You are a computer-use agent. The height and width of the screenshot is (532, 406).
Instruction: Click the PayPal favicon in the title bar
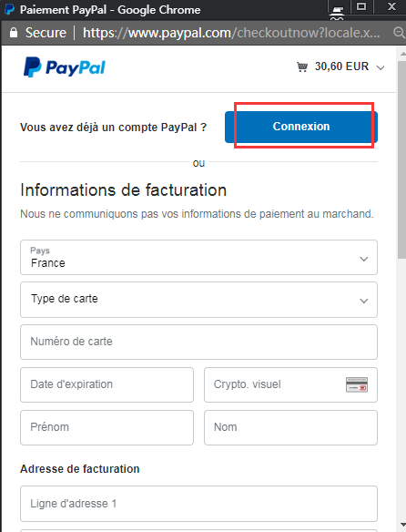pos(9,9)
